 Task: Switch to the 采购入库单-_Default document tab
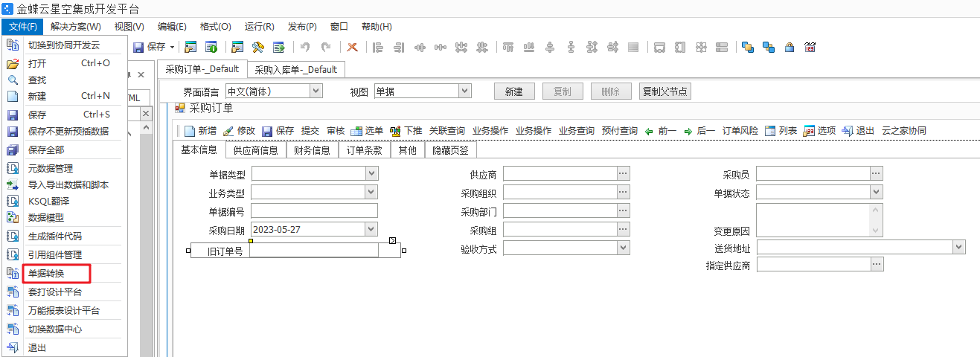(296, 70)
